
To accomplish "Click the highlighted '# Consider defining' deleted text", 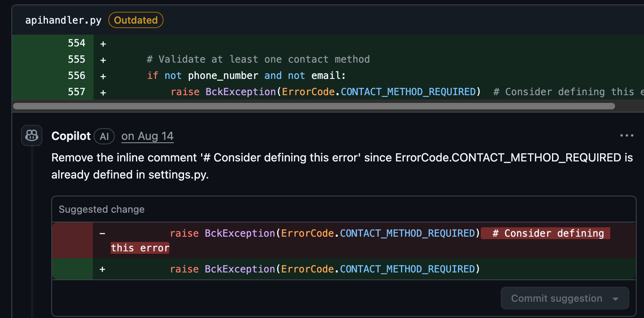I will click(545, 233).
